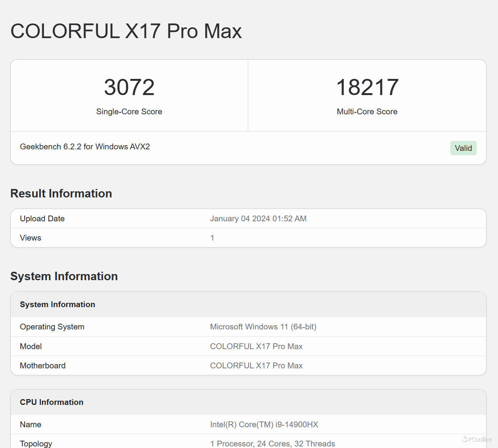This screenshot has width=498, height=448.
Task: Select the date January 04 2024 01:52 AM
Action: click(258, 219)
